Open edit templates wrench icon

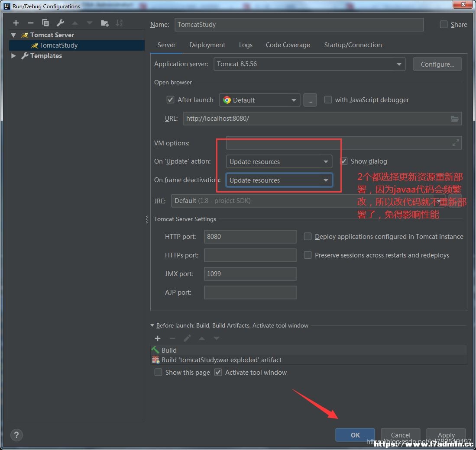point(60,23)
